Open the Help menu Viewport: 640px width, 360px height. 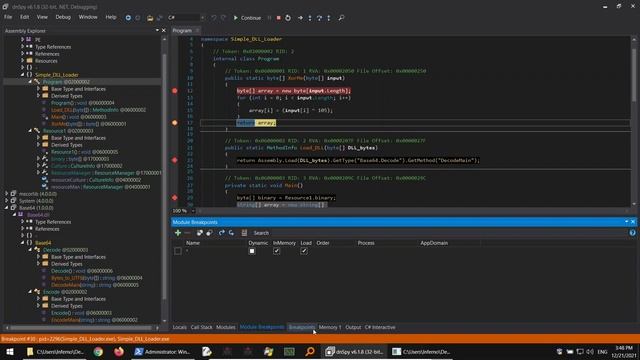(x=111, y=17)
